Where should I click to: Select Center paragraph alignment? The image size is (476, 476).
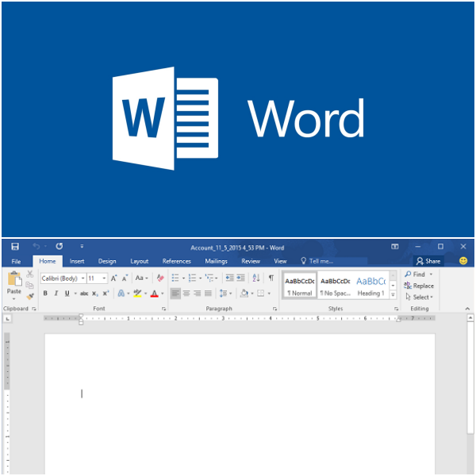tap(186, 294)
